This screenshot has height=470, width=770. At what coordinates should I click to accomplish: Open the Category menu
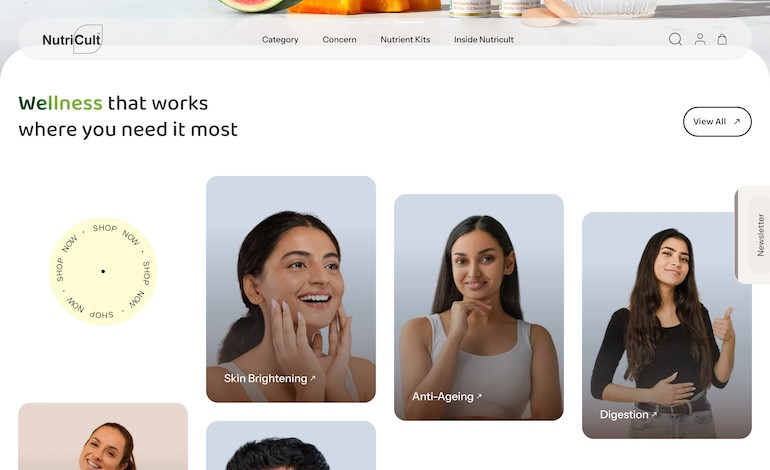coord(280,39)
